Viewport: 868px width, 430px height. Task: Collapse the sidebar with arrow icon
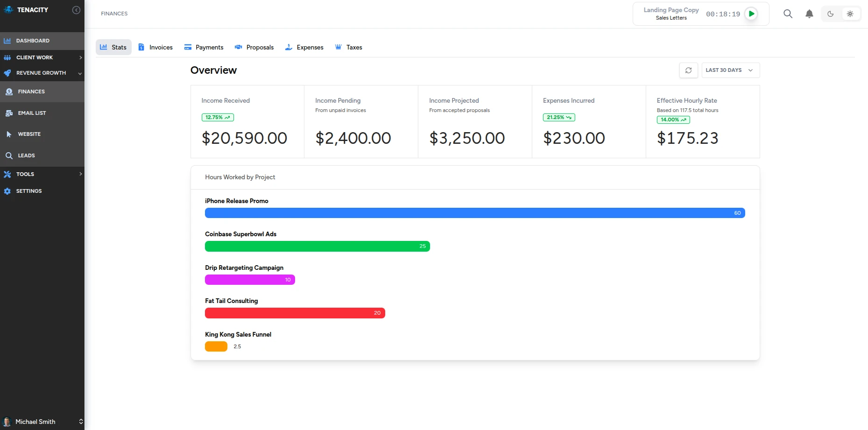coord(76,10)
